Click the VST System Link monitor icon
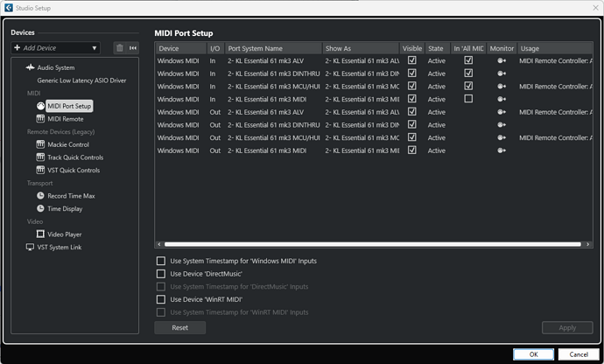Screen dimensions: 604x364 (30, 247)
